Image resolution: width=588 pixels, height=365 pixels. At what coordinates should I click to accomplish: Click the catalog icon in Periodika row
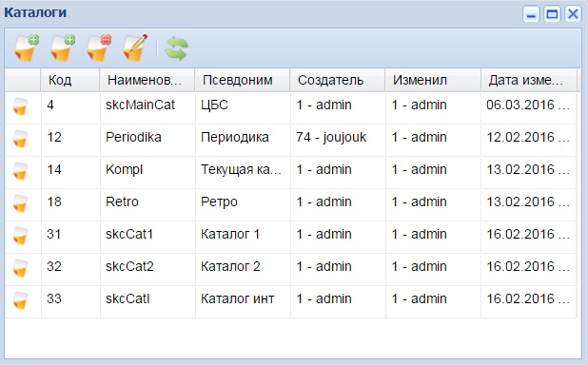[20, 139]
